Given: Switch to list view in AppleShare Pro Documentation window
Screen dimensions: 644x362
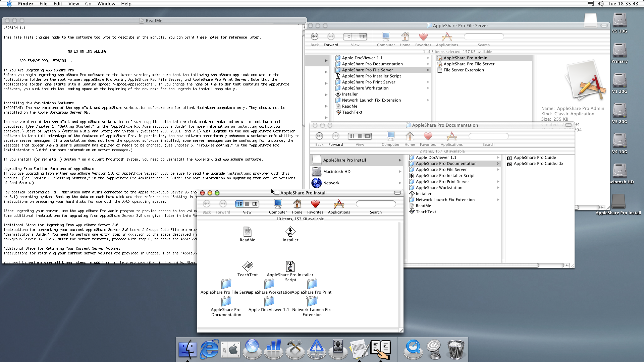Looking at the screenshot, I should [360, 136].
